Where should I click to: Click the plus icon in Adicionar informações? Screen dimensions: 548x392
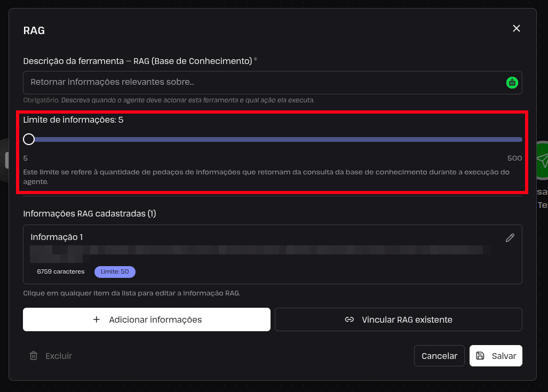(x=97, y=319)
